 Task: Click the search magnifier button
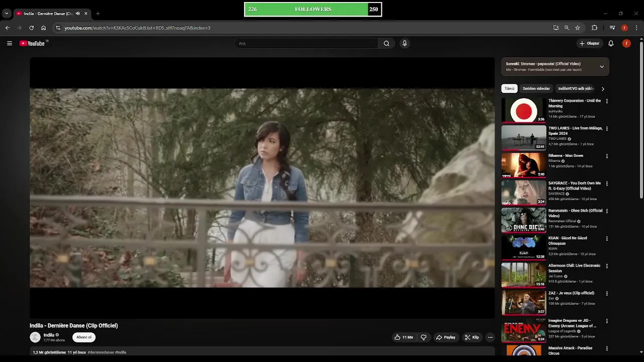click(x=386, y=43)
